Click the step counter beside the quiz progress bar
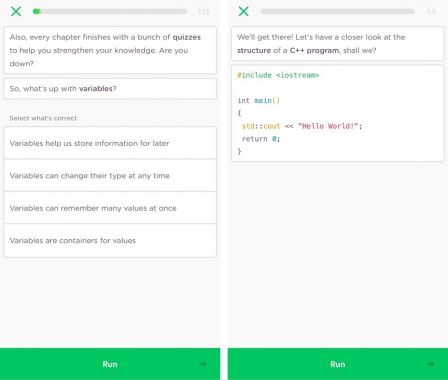448x380 pixels. pyautogui.click(x=203, y=11)
